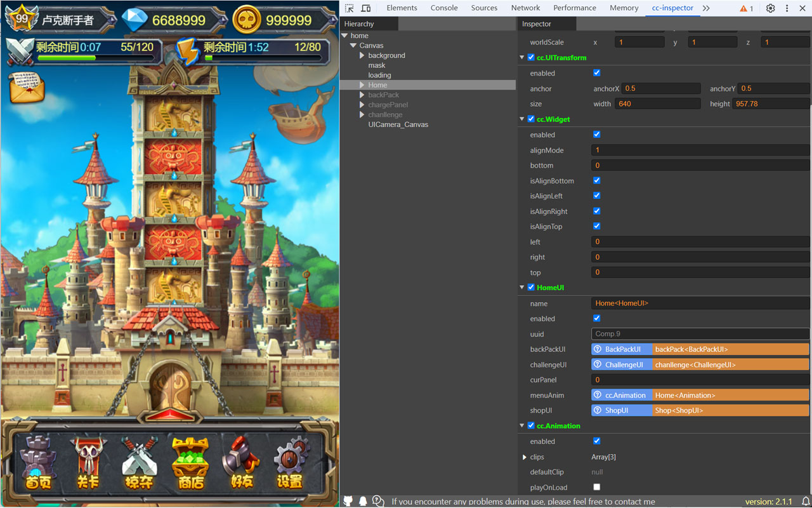This screenshot has height=508, width=812.
Task: Expand the backPack node in the hierarchy
Action: pos(361,94)
